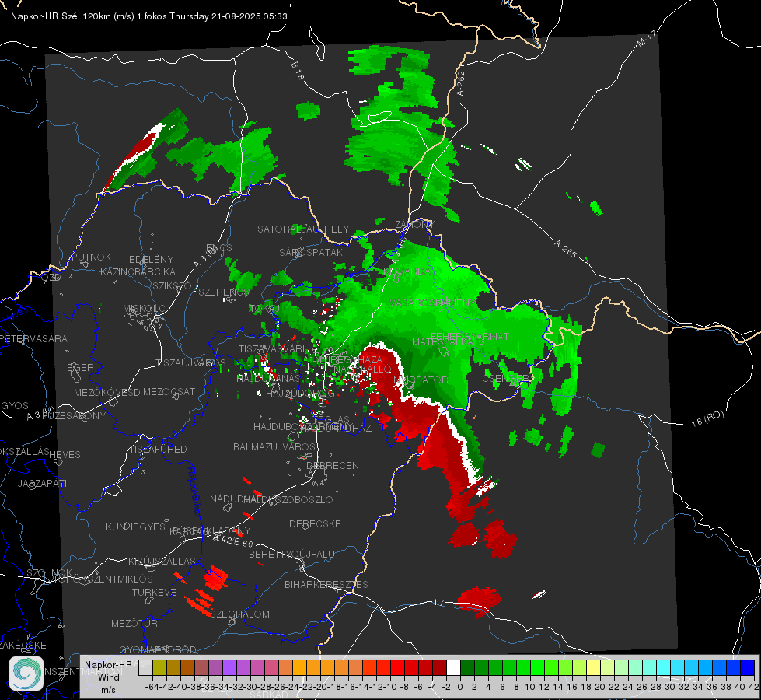Select the white zero-velocity legend swatch
This screenshot has height=700, width=761.
point(453,667)
